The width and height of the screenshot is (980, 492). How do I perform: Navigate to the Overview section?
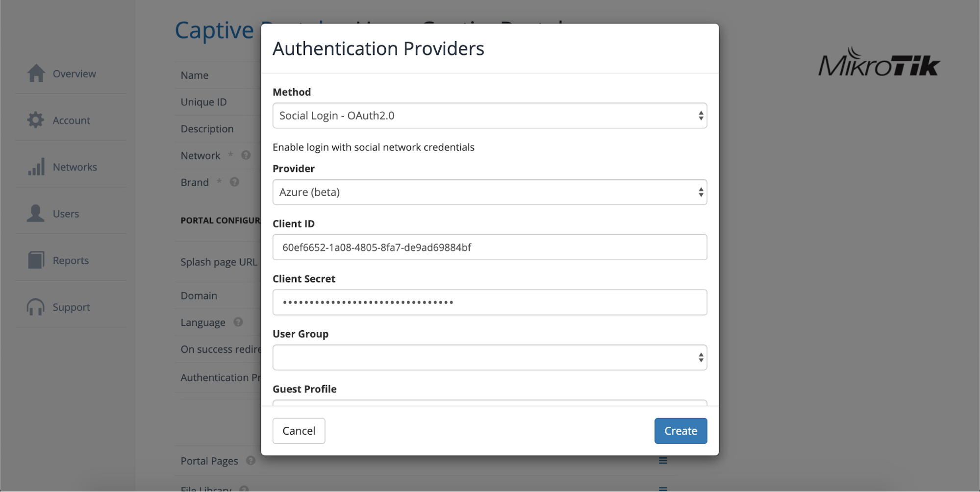click(35, 73)
